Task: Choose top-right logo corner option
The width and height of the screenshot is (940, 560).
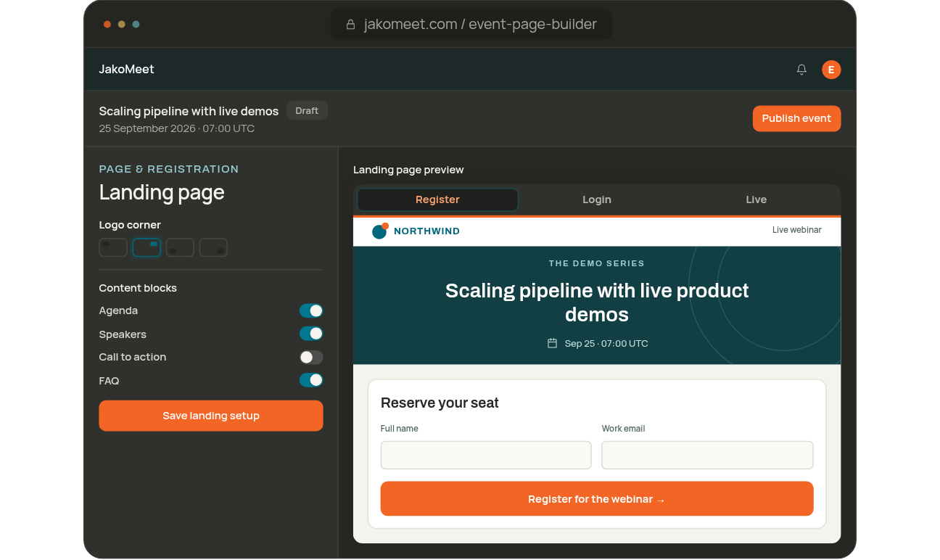Action: [147, 247]
